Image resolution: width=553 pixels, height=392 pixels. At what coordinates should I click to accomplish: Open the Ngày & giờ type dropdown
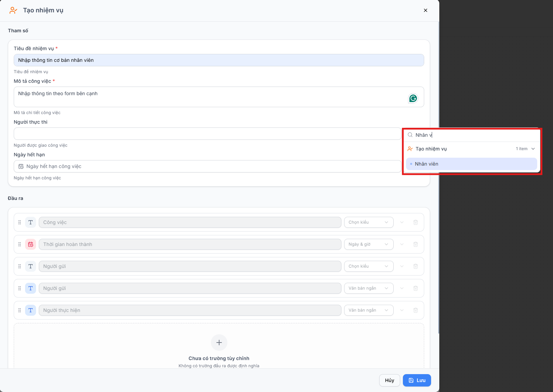coord(369,244)
